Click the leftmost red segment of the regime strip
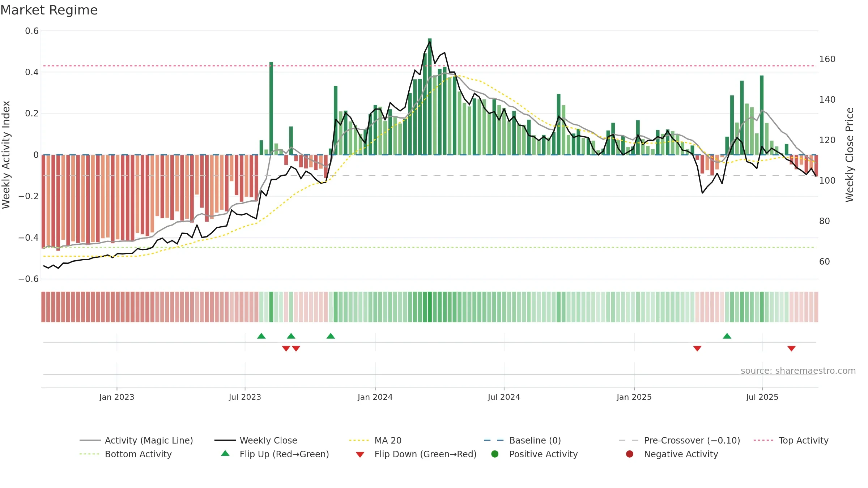The image size is (868, 488). pyautogui.click(x=43, y=307)
